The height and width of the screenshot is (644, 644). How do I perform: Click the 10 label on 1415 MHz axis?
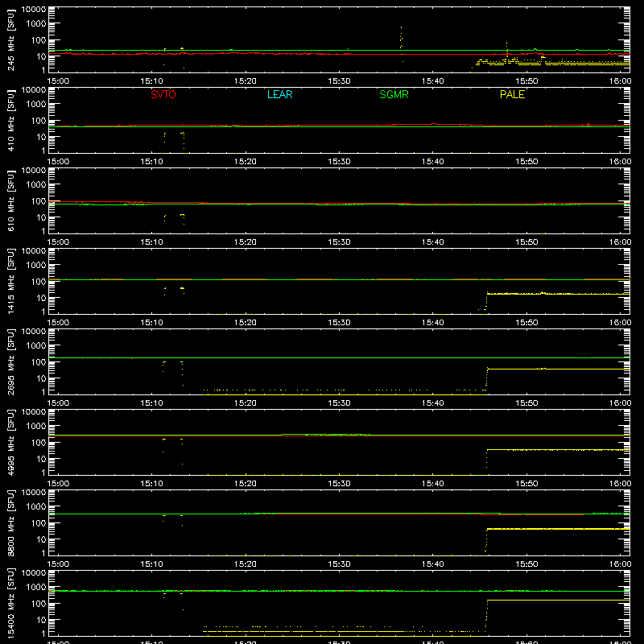[x=41, y=298]
